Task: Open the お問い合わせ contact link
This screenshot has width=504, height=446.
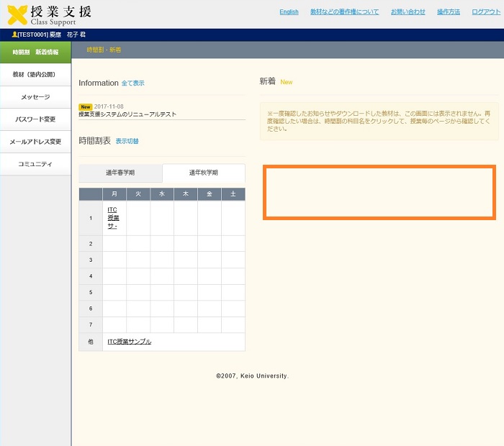Action: click(x=408, y=12)
